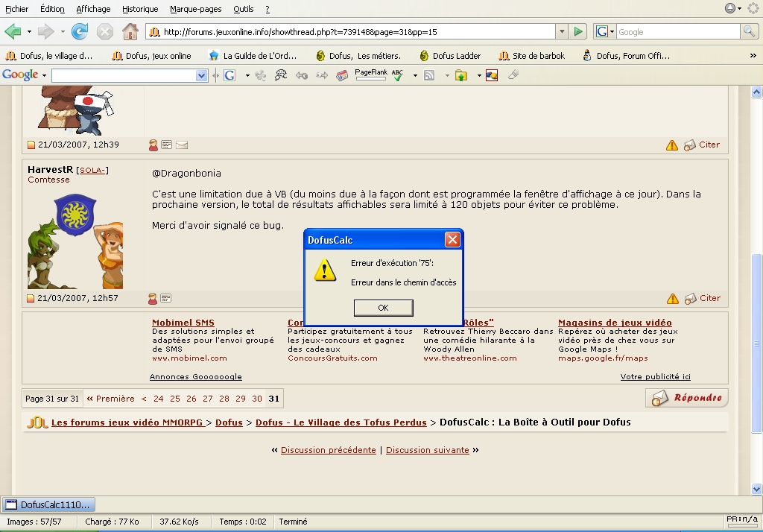The width and height of the screenshot is (763, 532).
Task: Expand the Google toolbar search box dropdown
Action: coord(201,75)
